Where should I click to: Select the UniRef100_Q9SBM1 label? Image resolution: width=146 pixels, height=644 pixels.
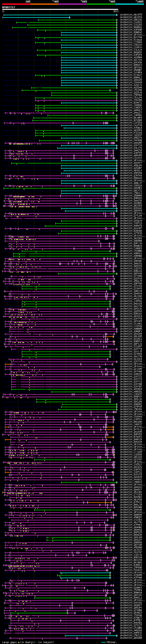(x=131, y=203)
